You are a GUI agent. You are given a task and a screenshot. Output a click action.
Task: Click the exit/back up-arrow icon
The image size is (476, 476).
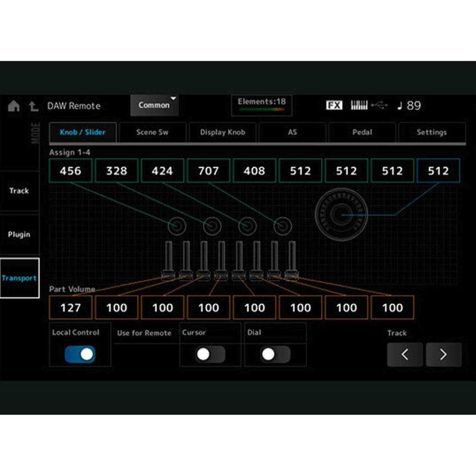coord(33,106)
